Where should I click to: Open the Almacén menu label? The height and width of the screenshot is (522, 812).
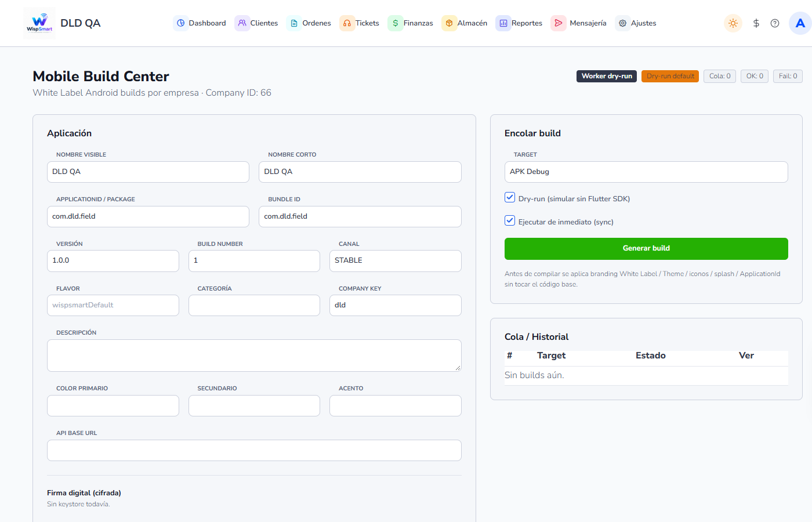[472, 23]
